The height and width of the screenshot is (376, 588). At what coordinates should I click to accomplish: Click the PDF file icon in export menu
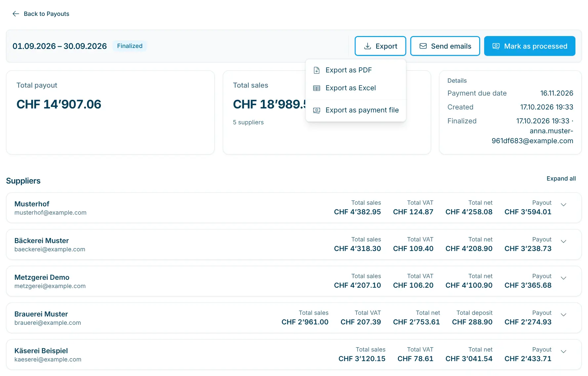[x=316, y=70]
